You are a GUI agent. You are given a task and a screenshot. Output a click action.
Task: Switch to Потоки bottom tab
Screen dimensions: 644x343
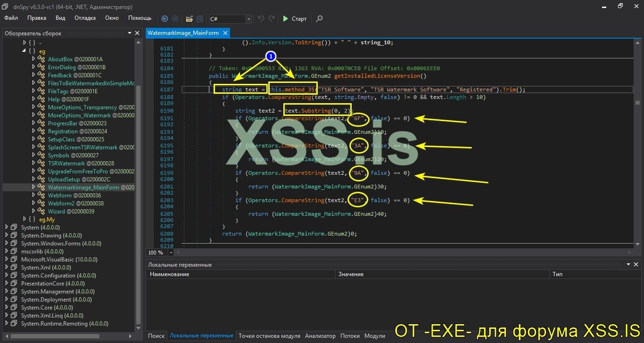click(x=350, y=336)
